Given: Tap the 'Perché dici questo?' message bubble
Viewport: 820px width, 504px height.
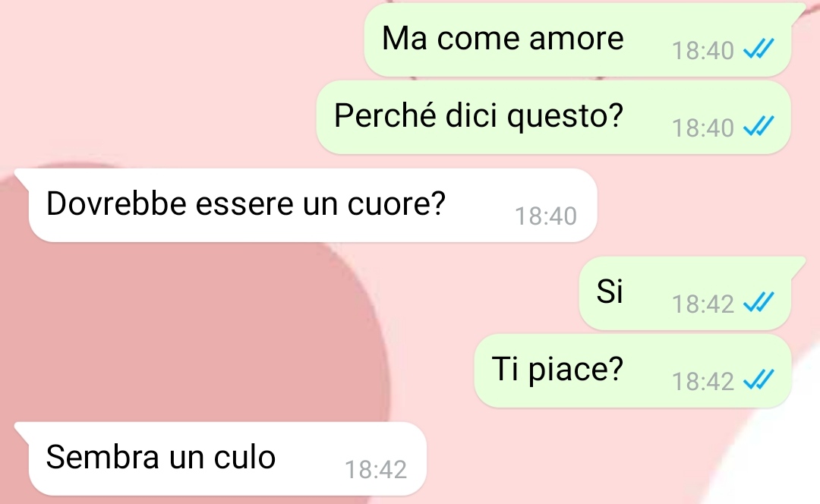Looking at the screenshot, I should tap(553, 117).
